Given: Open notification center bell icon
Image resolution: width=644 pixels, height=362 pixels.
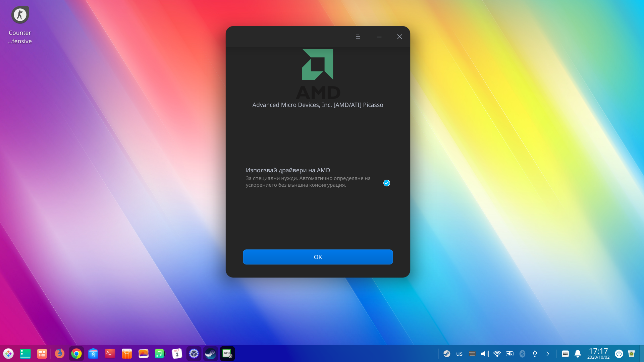Looking at the screenshot, I should point(578,354).
